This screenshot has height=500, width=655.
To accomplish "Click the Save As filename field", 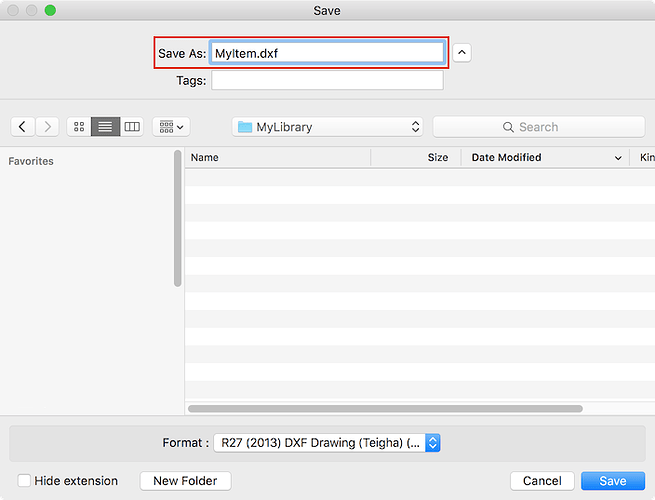I will coord(327,53).
